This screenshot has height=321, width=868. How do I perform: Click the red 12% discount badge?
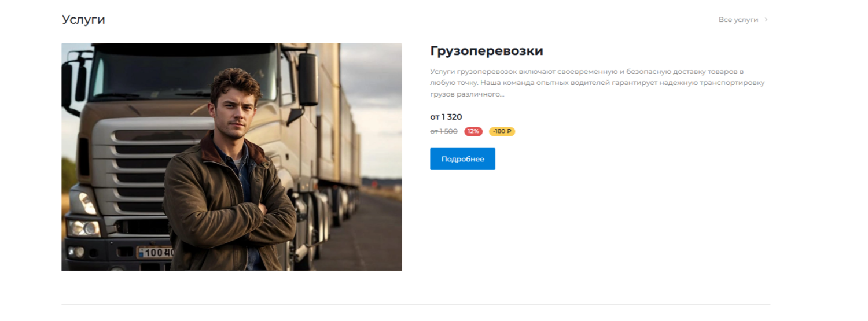click(473, 131)
